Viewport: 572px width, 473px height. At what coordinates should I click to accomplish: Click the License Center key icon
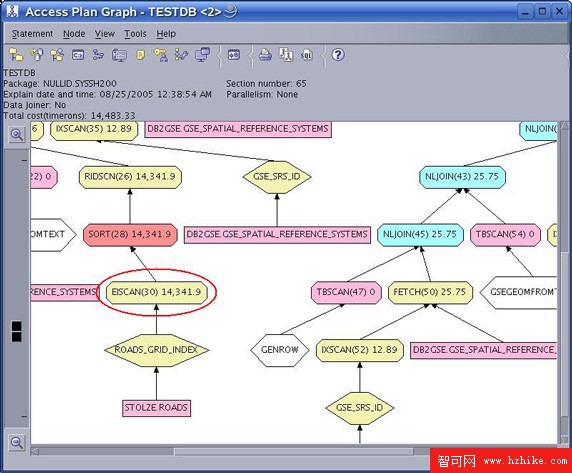coord(161,55)
